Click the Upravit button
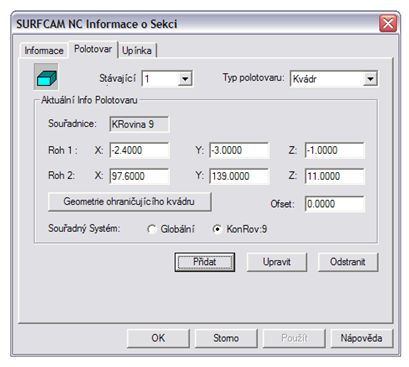Viewport: 409px width, 367px height. [277, 262]
